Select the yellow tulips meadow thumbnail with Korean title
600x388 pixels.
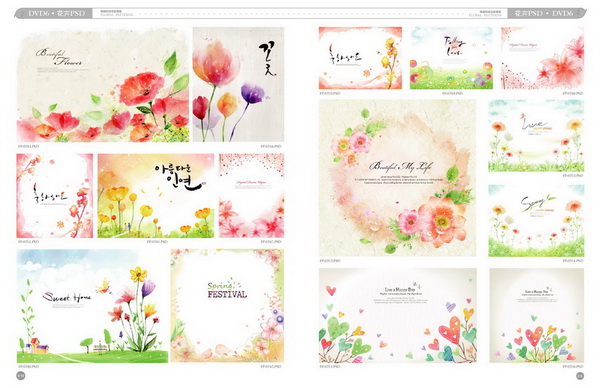(x=156, y=196)
